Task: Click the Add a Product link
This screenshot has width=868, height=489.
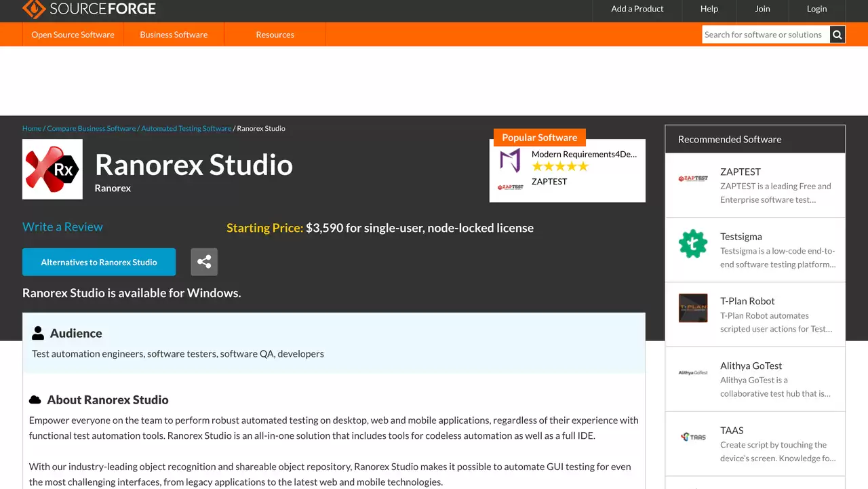Action: coord(637,9)
